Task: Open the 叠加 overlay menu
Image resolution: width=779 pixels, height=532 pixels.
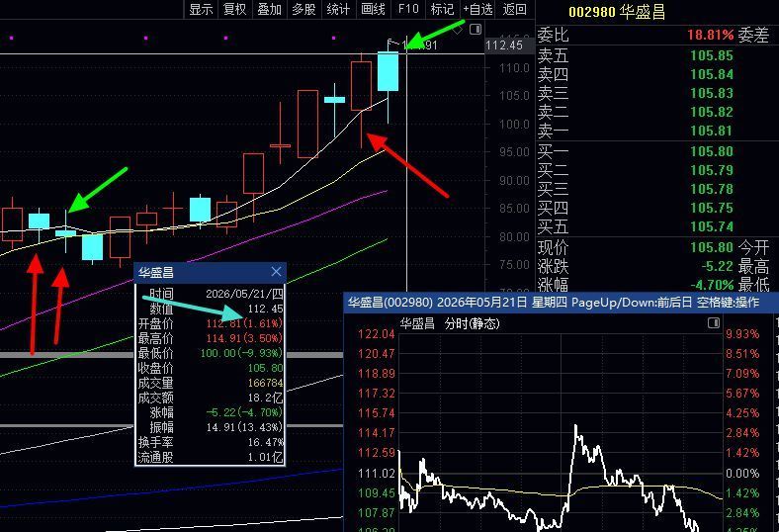Action: [x=269, y=9]
